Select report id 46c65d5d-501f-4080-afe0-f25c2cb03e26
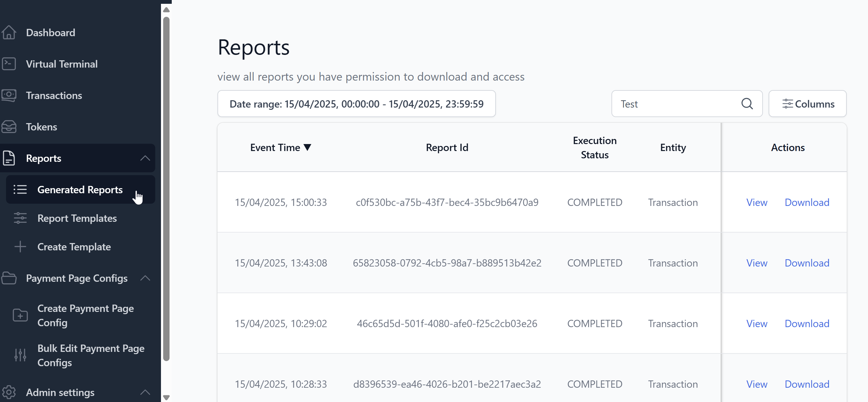Screen dimensions: 868x402 point(447,324)
